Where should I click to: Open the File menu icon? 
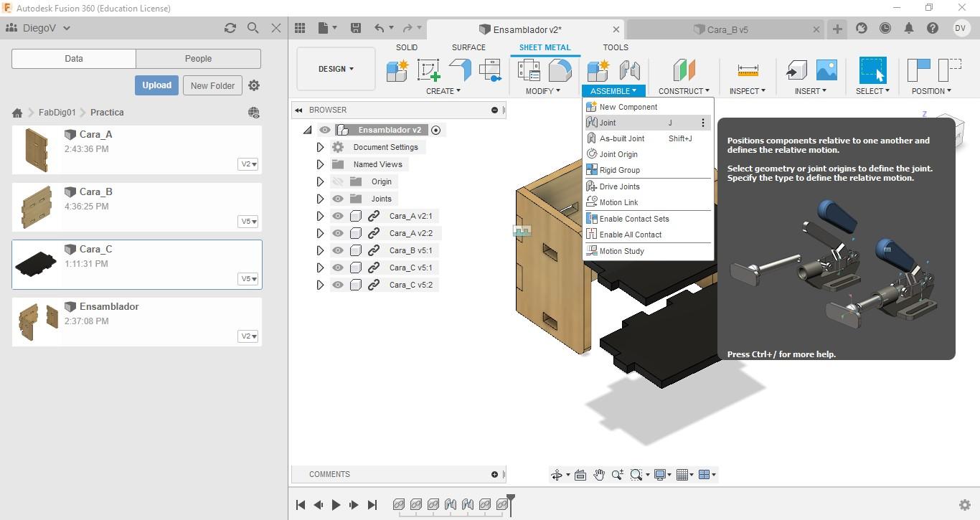326,28
